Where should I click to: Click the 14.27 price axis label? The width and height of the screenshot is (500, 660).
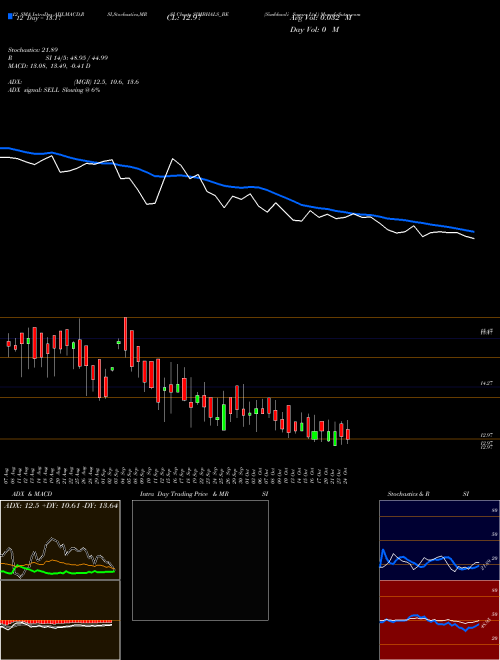coord(486,383)
